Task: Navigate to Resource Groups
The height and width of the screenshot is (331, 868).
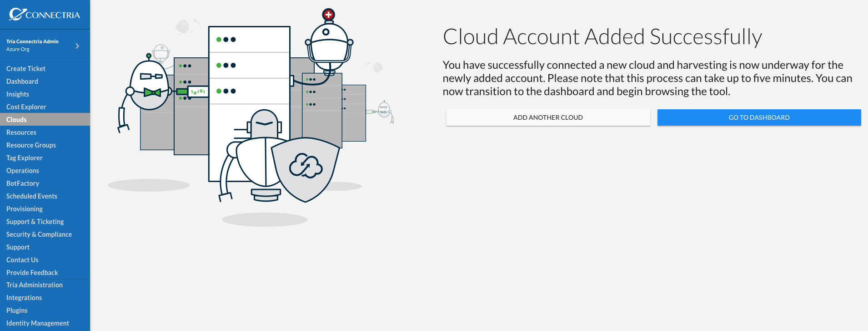Action: click(31, 145)
